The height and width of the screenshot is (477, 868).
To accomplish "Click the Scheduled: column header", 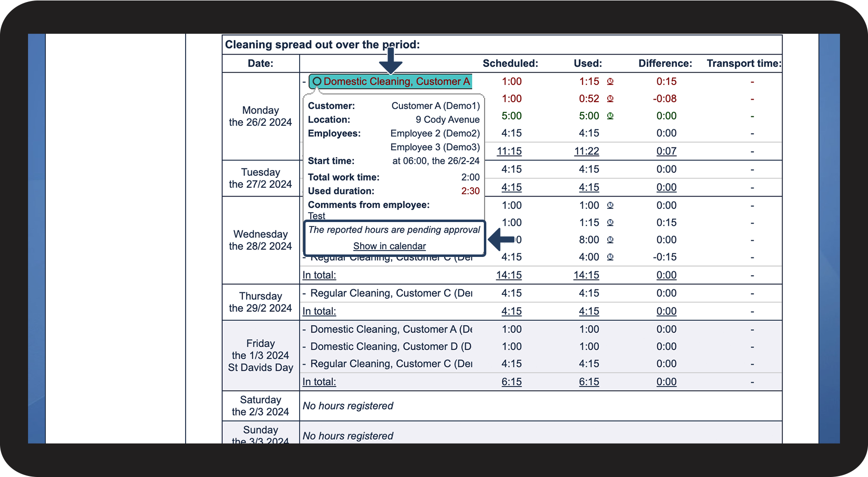I will pos(510,63).
